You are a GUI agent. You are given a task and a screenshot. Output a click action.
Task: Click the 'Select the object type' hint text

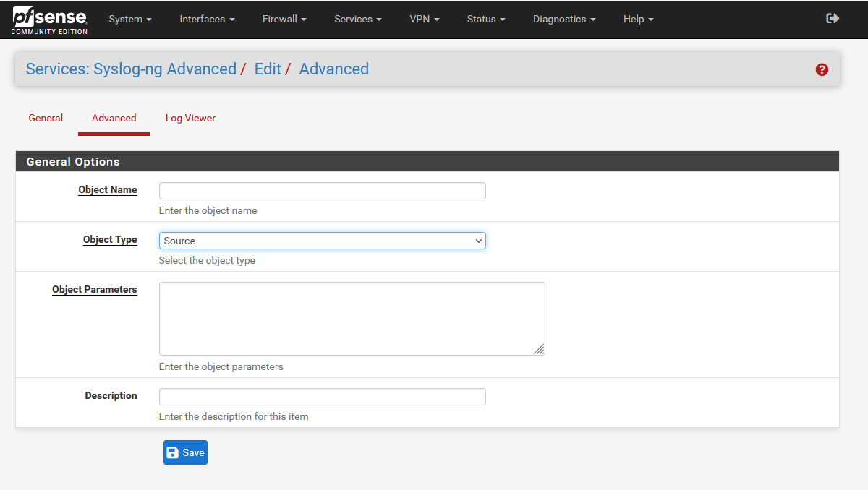click(x=207, y=260)
